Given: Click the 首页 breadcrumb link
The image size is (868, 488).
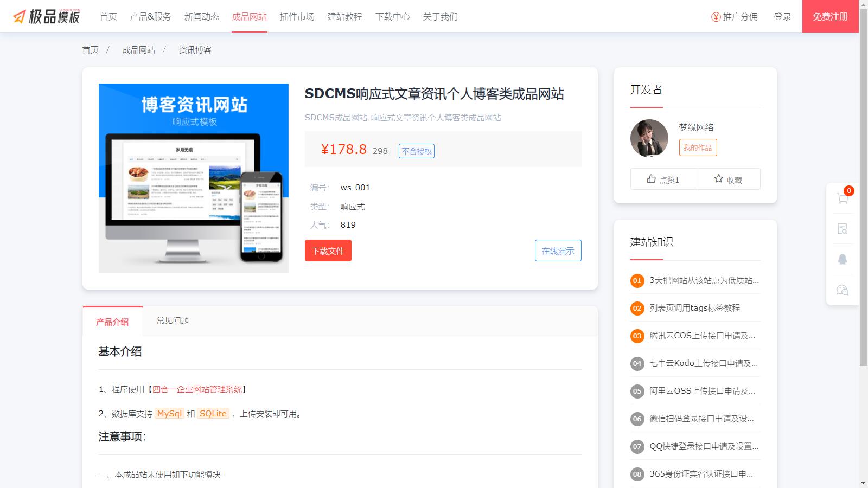Looking at the screenshot, I should 91,50.
